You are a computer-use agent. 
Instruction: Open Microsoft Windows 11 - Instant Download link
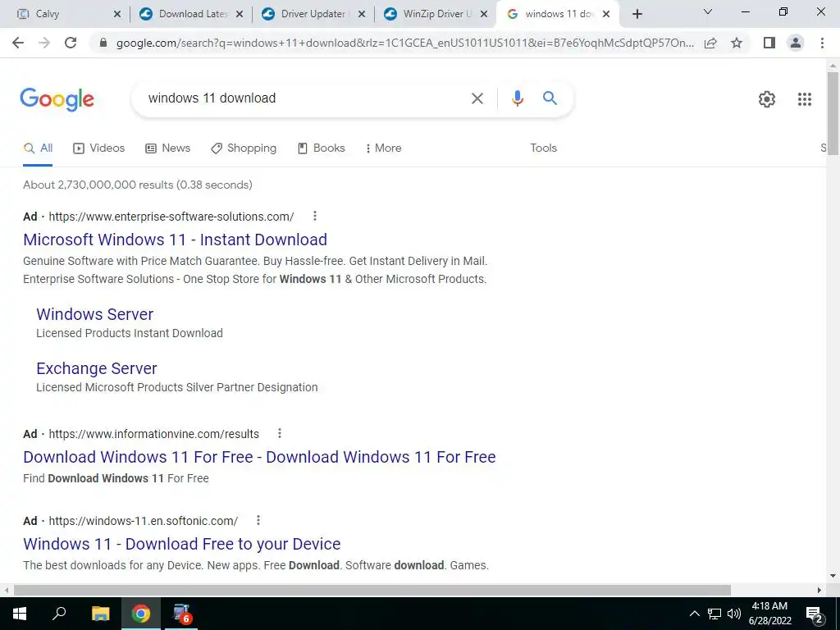click(176, 240)
